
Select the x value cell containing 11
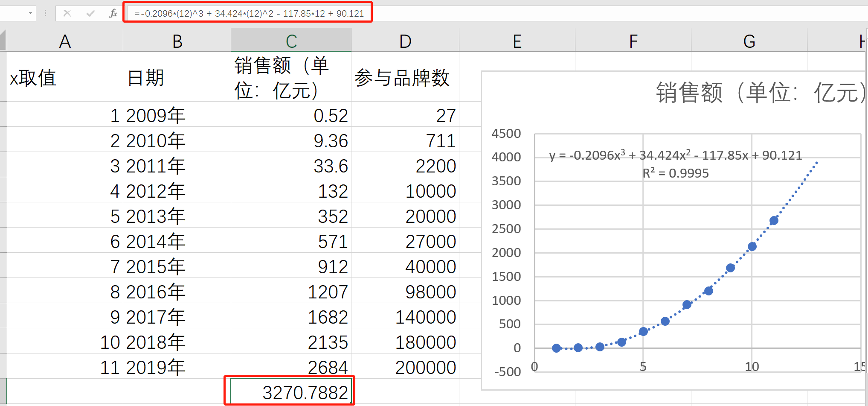[65, 366]
